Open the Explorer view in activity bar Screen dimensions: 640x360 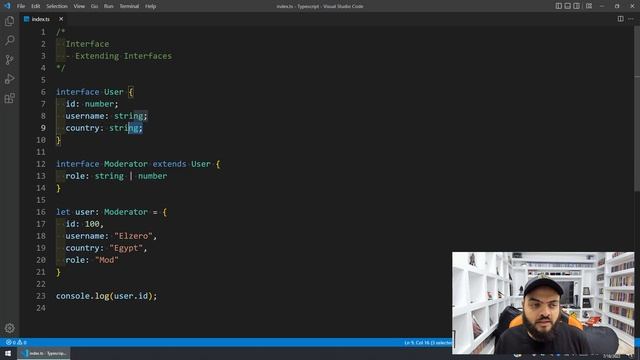click(x=9, y=21)
